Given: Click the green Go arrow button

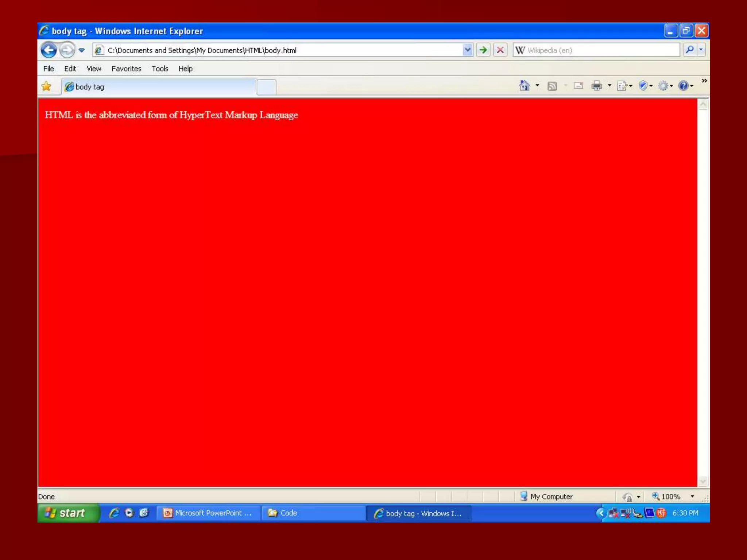Looking at the screenshot, I should (483, 50).
